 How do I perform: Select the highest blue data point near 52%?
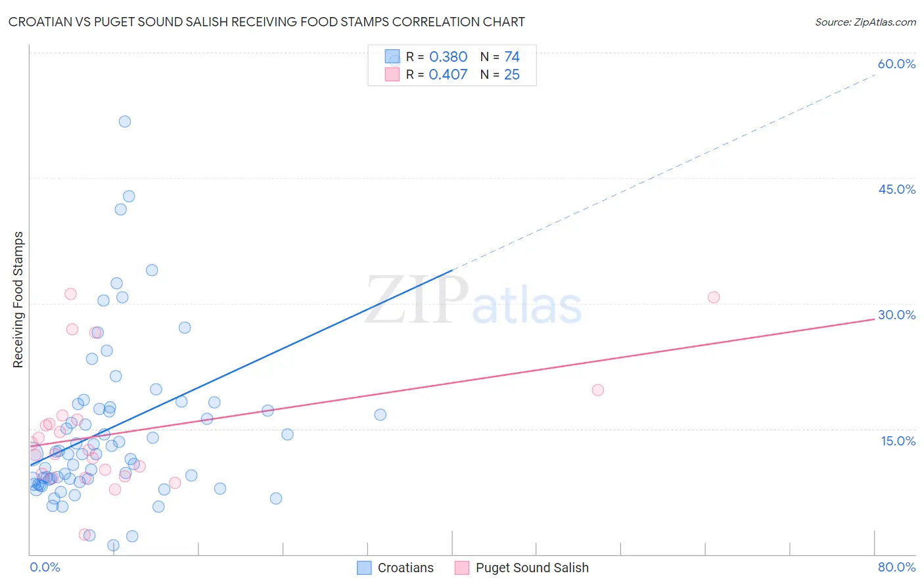pyautogui.click(x=125, y=122)
